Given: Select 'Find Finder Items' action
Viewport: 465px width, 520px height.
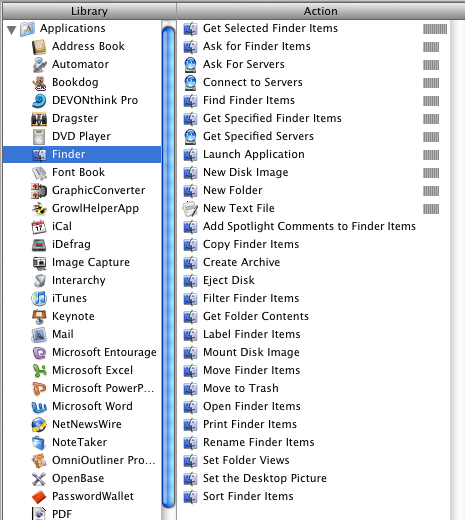Looking at the screenshot, I should pos(249,100).
